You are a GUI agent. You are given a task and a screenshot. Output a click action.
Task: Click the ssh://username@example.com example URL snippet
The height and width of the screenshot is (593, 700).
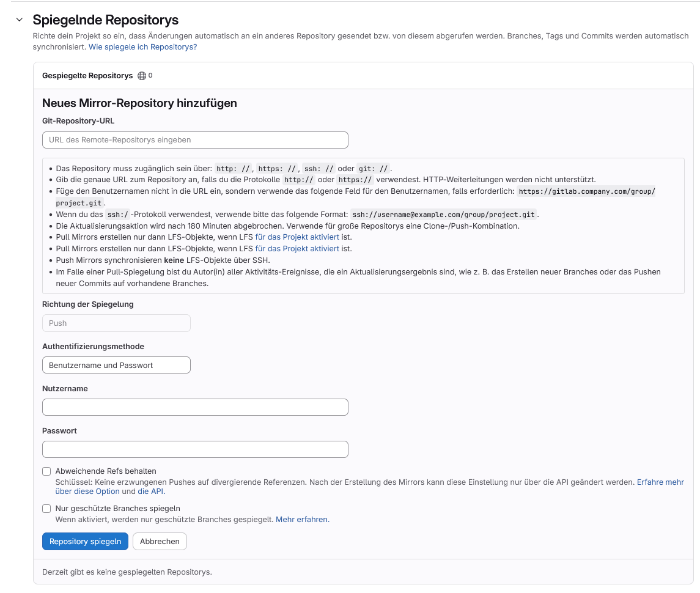tap(445, 215)
